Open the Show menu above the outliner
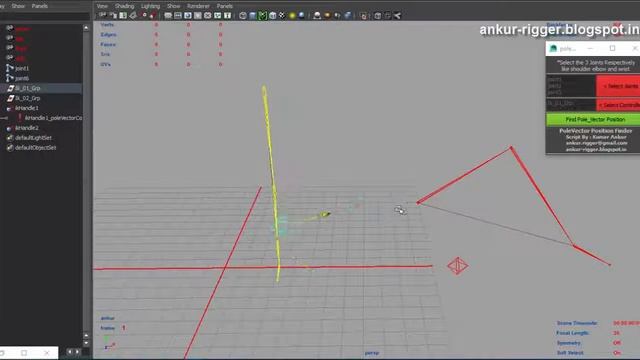This screenshot has width=640, height=360. 18,6
